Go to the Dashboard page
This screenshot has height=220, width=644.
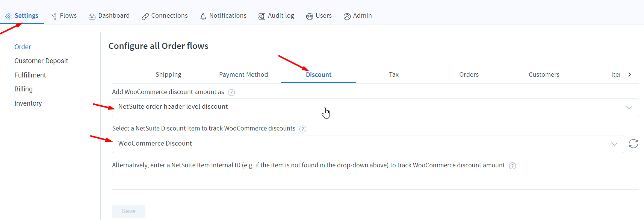click(109, 16)
